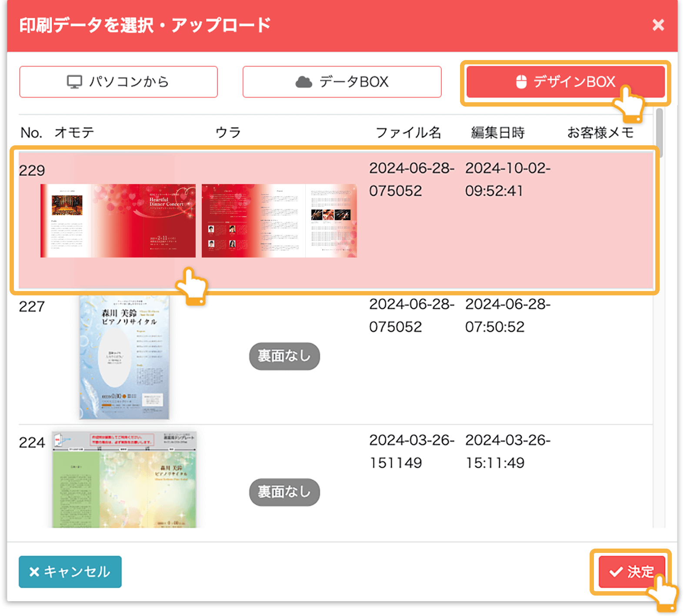Click the 編集日時 column header
This screenshot has height=616, width=687.
497,132
